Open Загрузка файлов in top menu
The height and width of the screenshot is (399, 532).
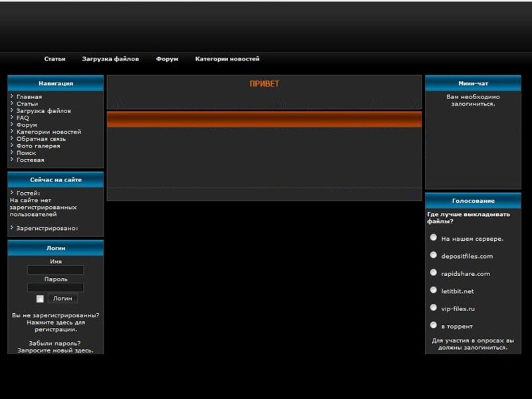click(x=110, y=59)
